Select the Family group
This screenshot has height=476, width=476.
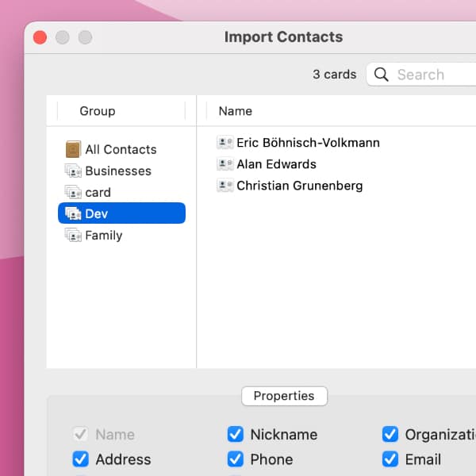tap(121, 236)
